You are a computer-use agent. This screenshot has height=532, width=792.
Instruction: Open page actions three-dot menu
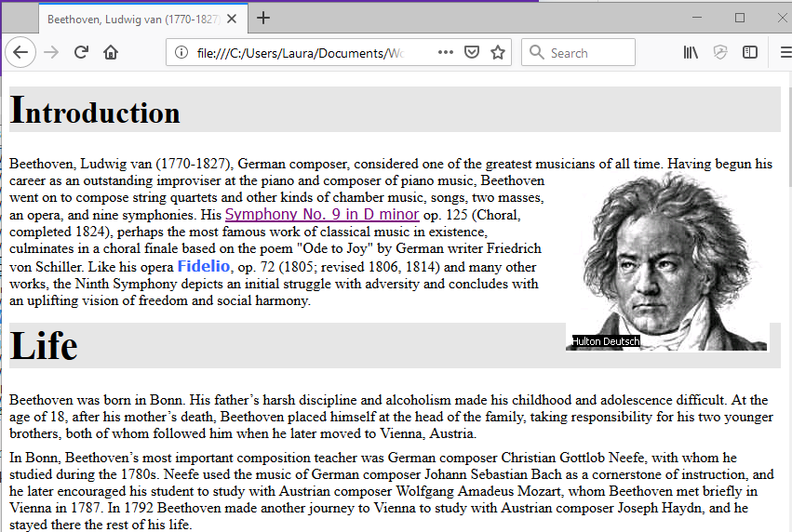[x=446, y=52]
